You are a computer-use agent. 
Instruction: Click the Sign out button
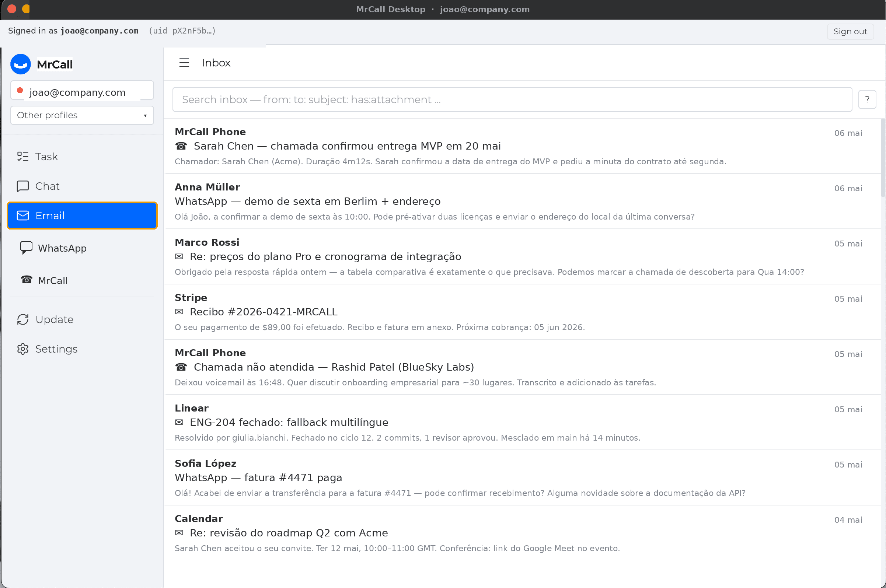click(x=850, y=32)
